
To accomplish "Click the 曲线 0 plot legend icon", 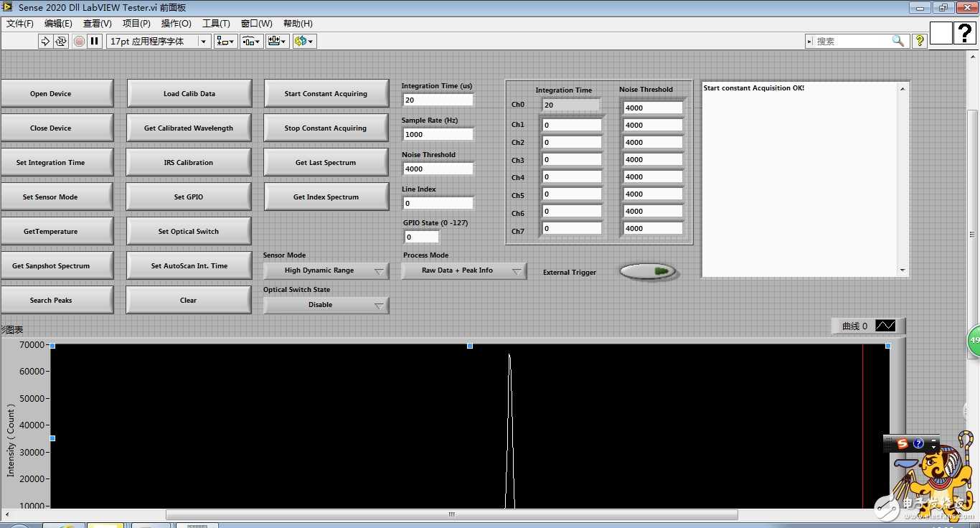I will (885, 326).
